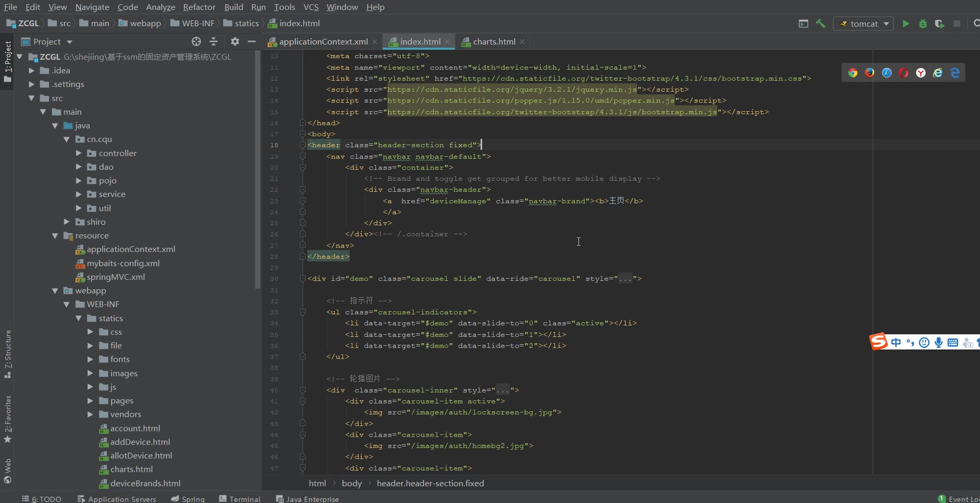
Task: Close the applicationContext.xml tab
Action: click(374, 41)
